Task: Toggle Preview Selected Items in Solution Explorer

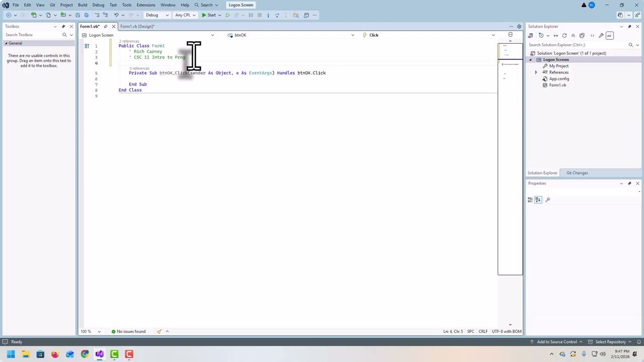Action: click(x=610, y=36)
